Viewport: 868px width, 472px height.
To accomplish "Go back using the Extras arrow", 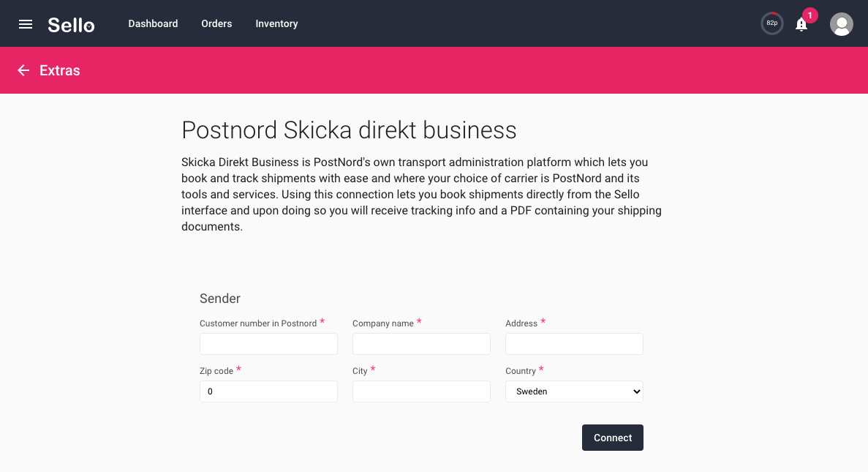I will [x=23, y=70].
